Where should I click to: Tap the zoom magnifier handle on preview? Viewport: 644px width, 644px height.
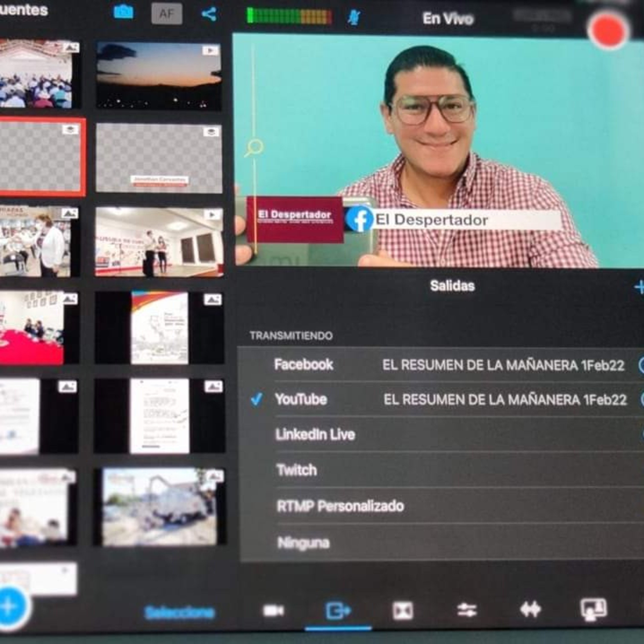[254, 148]
